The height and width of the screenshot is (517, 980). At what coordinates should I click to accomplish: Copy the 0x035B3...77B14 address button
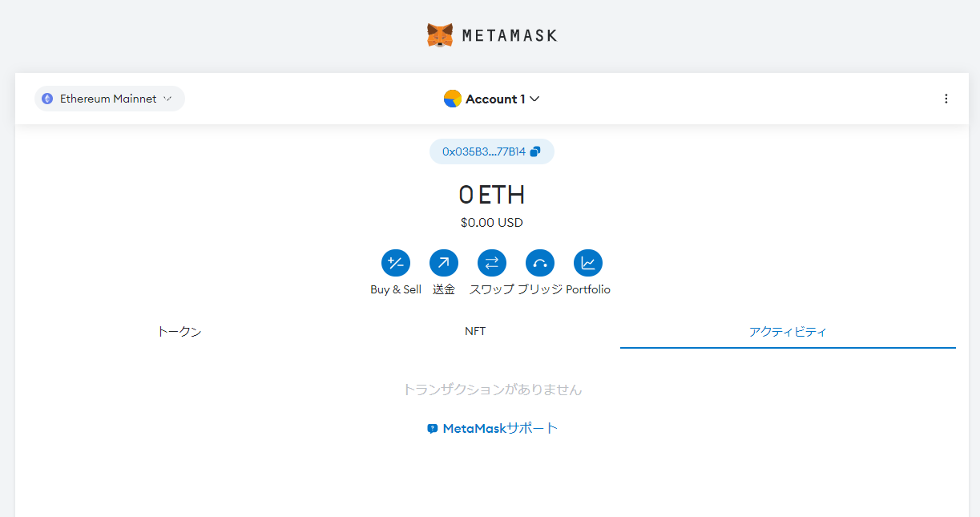pos(492,151)
